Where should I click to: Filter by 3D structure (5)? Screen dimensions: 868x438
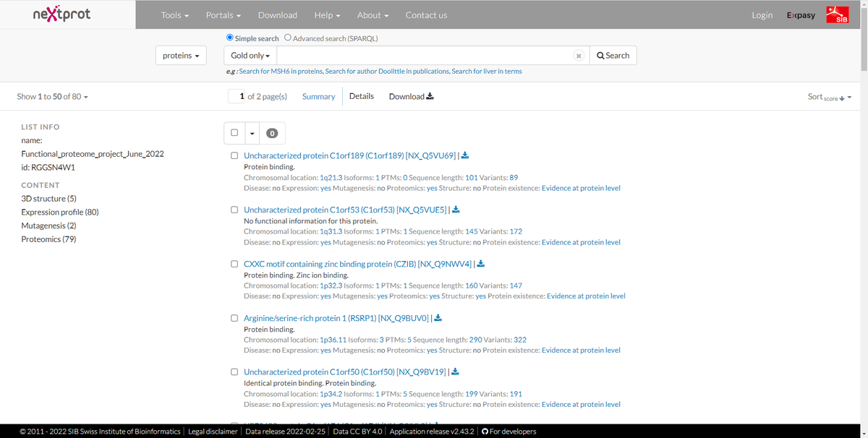pyautogui.click(x=49, y=198)
